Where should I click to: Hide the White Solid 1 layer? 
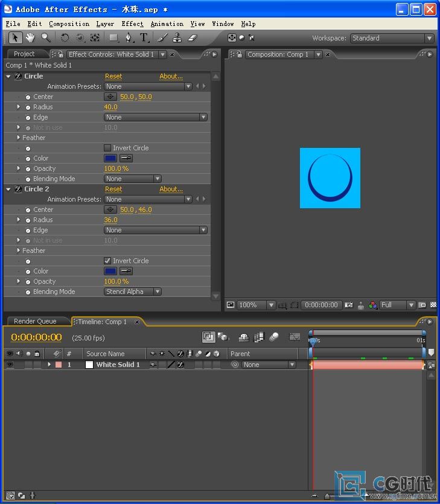pyautogui.click(x=10, y=365)
